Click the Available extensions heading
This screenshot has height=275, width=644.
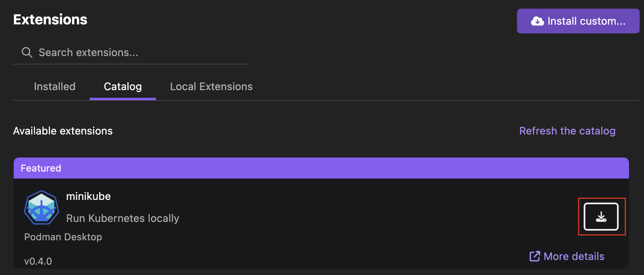coord(63,131)
